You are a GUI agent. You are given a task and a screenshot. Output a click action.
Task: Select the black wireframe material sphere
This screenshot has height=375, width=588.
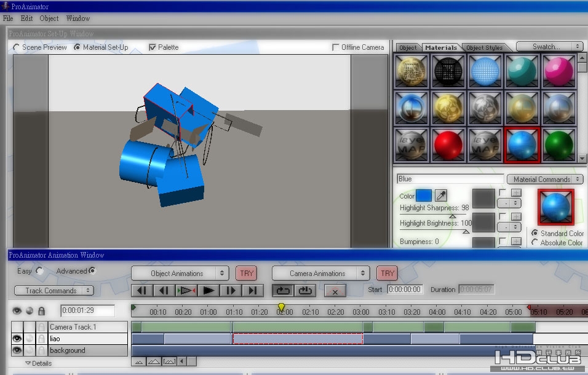pyautogui.click(x=448, y=71)
